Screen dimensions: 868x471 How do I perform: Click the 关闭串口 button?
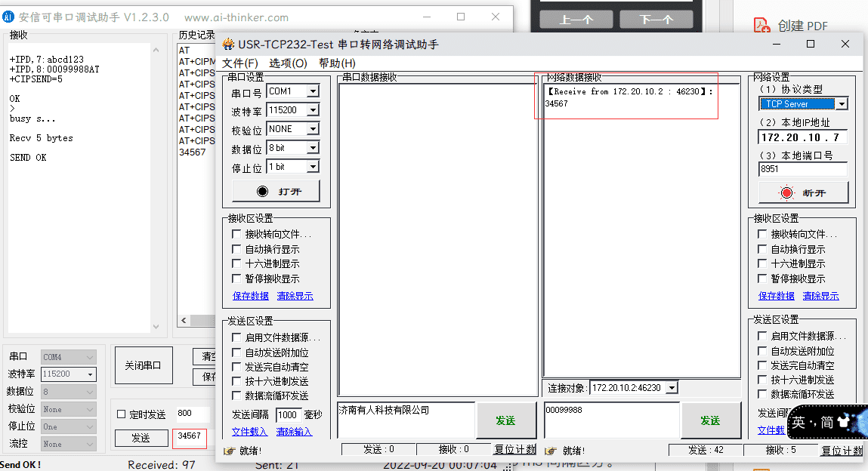144,365
